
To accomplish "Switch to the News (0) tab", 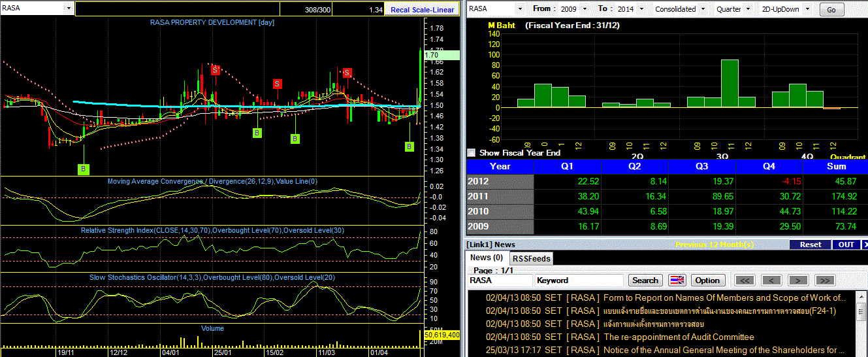I will click(487, 258).
